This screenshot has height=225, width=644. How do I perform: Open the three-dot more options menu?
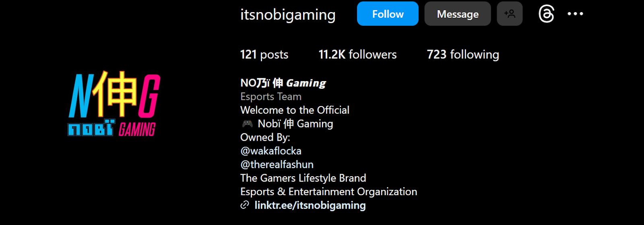(x=575, y=14)
